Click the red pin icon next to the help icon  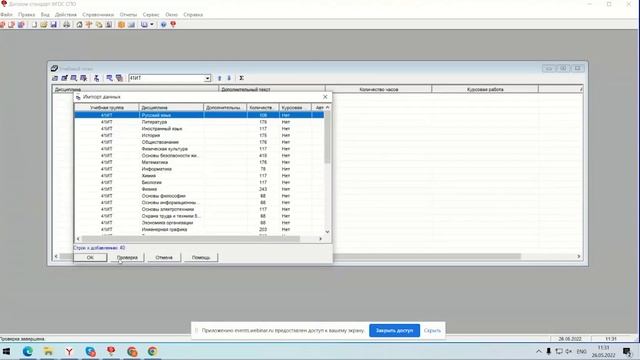pos(173,24)
